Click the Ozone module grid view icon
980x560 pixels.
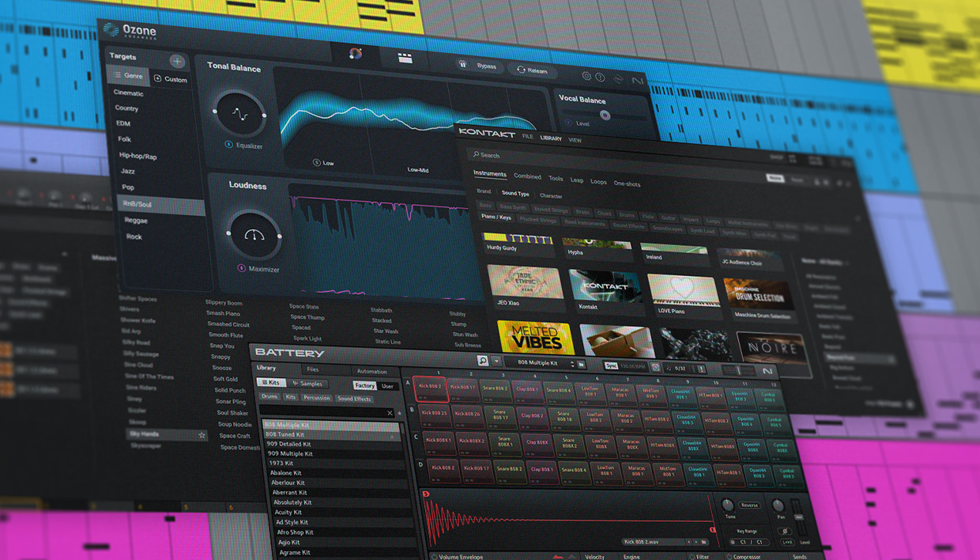[x=405, y=59]
